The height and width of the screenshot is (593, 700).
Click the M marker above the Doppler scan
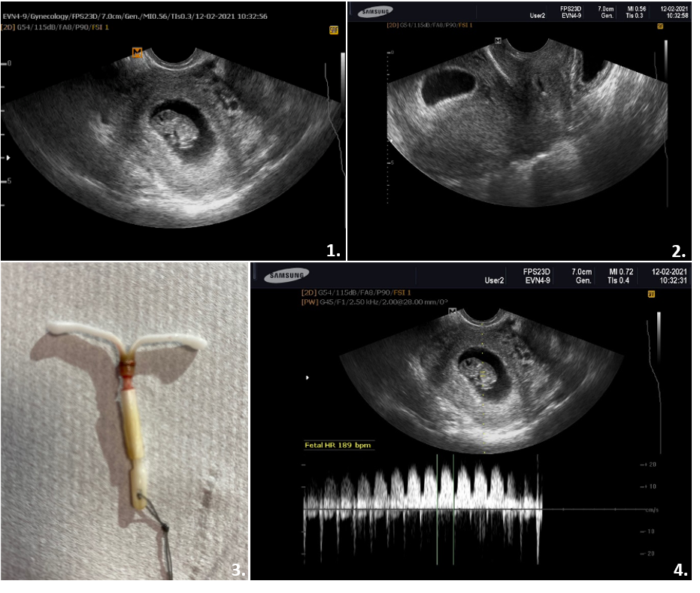[452, 311]
